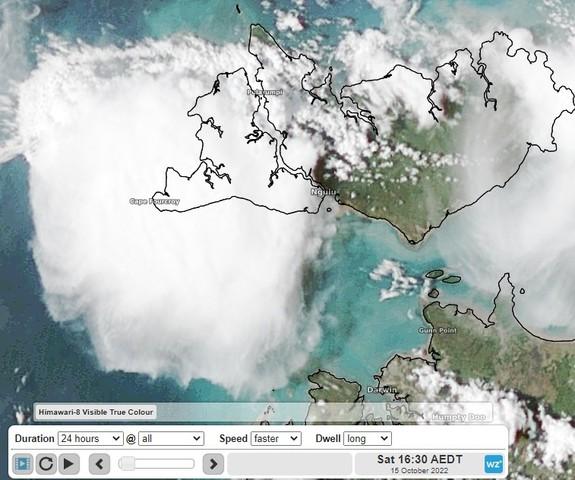575x480 pixels.
Task: Select the Gunn Point map label
Action: (438, 331)
